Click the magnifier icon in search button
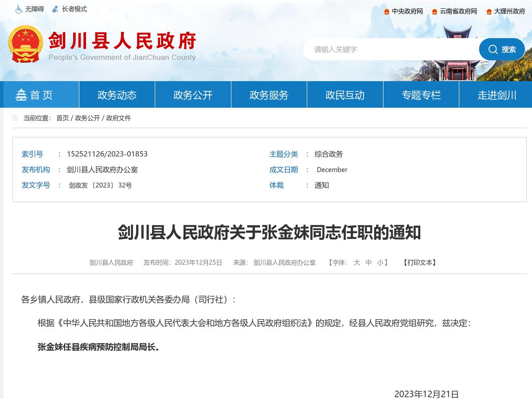532x399 pixels. [x=493, y=49]
